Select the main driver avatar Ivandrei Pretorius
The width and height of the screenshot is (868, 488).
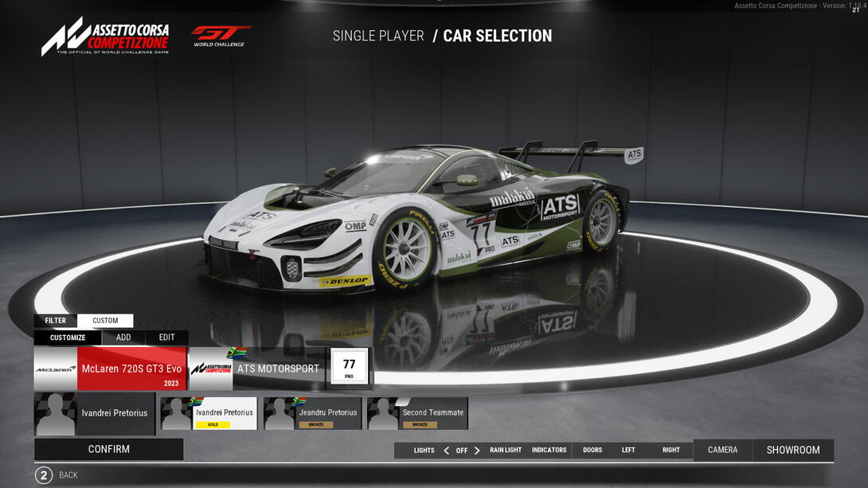(56, 414)
